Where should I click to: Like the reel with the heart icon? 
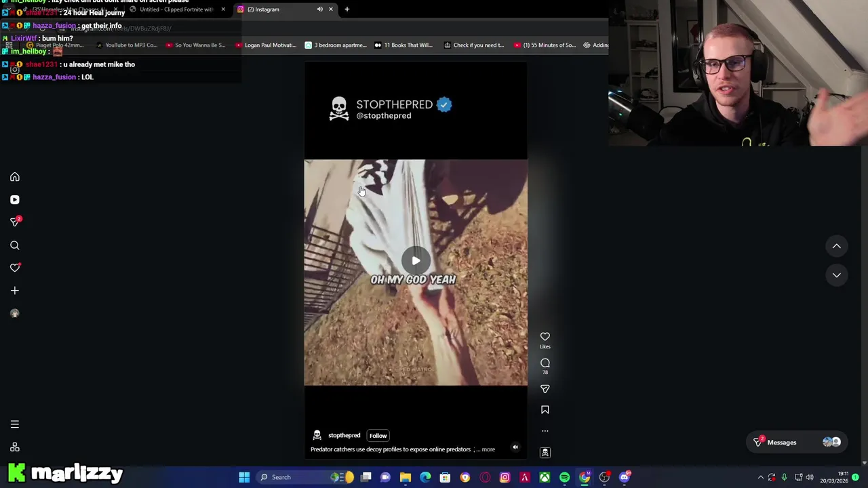pyautogui.click(x=545, y=337)
